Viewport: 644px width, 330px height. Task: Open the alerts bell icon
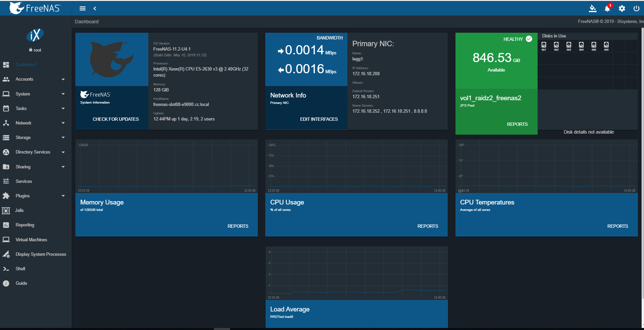(x=607, y=8)
